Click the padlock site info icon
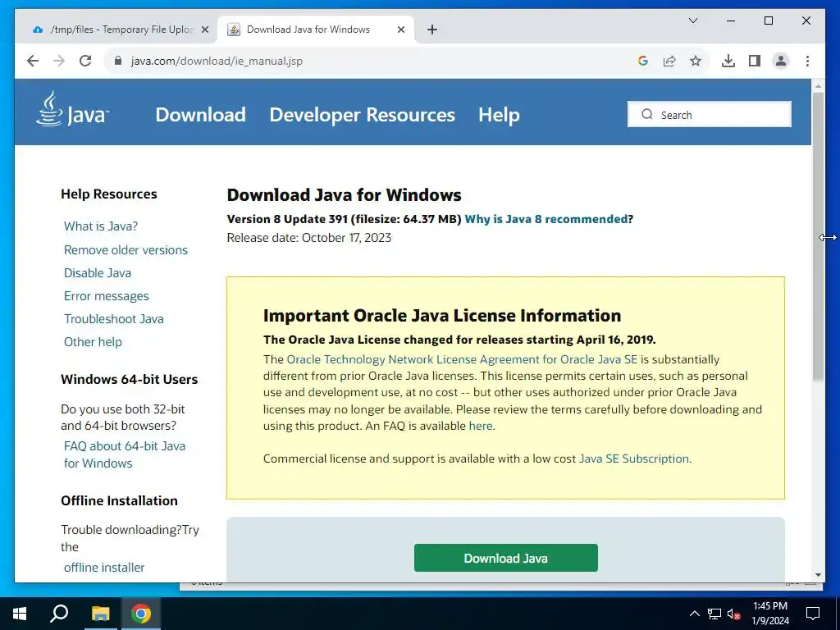Image resolution: width=840 pixels, height=630 pixels. pos(118,61)
